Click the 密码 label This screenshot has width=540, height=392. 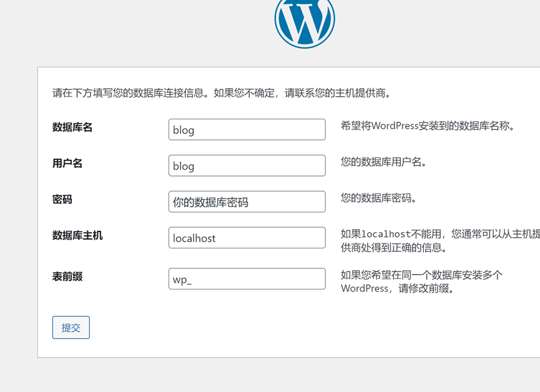click(62, 200)
